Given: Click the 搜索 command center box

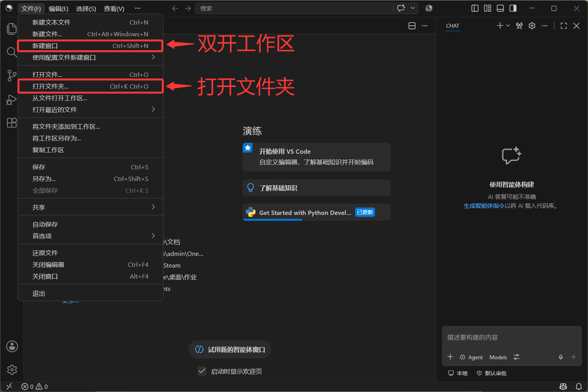Looking at the screenshot, I should pyautogui.click(x=294, y=8).
